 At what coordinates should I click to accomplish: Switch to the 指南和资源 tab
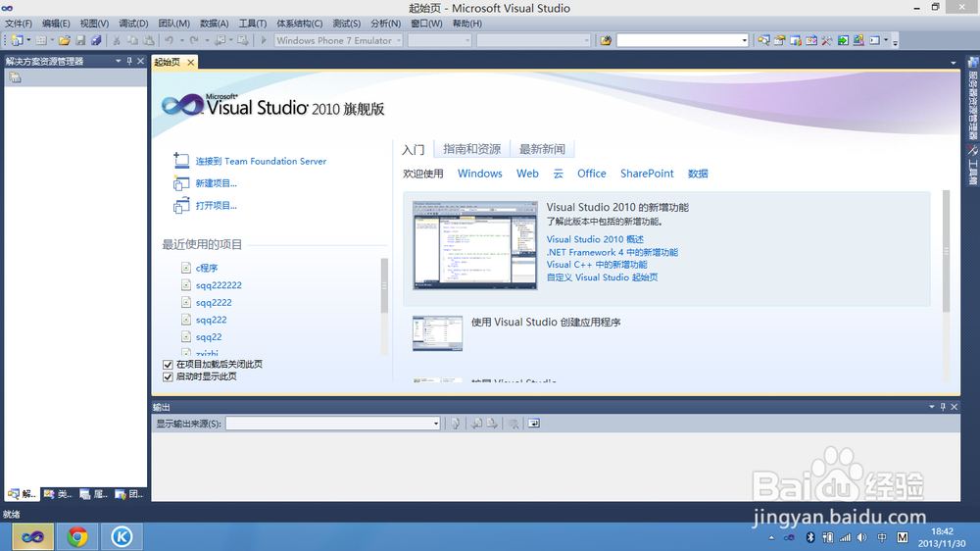click(472, 149)
